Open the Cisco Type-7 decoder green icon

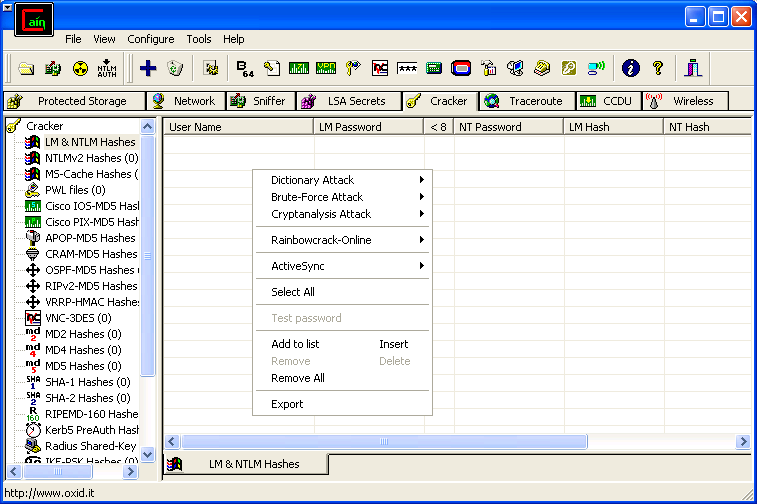[299, 68]
